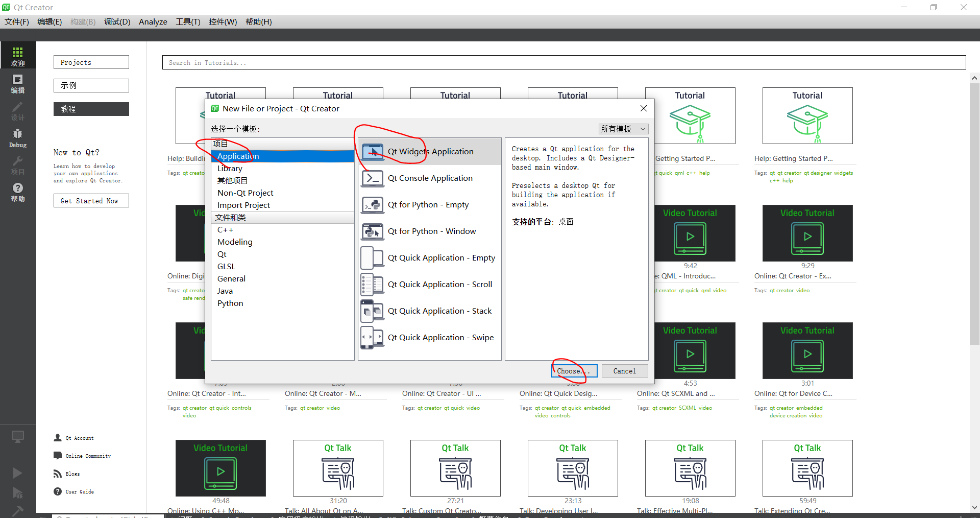Open the 控件(W) menu

223,21
